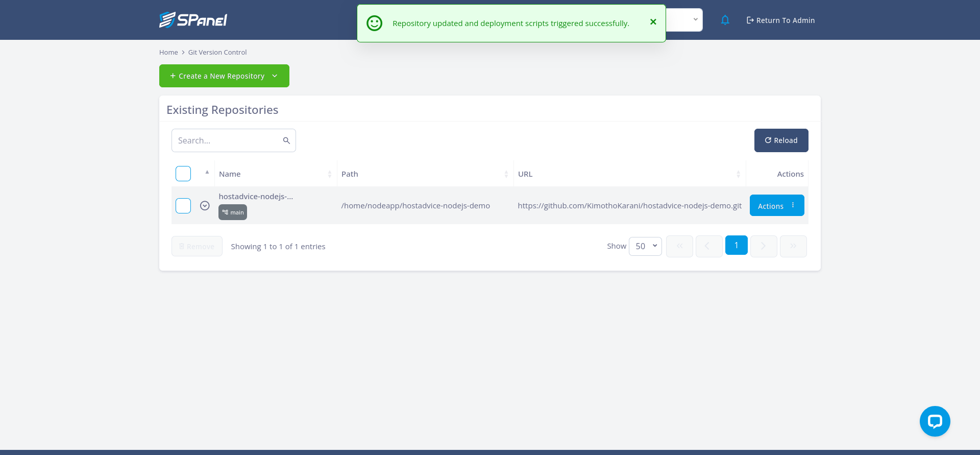The height and width of the screenshot is (455, 980).
Task: Sort table by Path column
Action: pos(425,174)
